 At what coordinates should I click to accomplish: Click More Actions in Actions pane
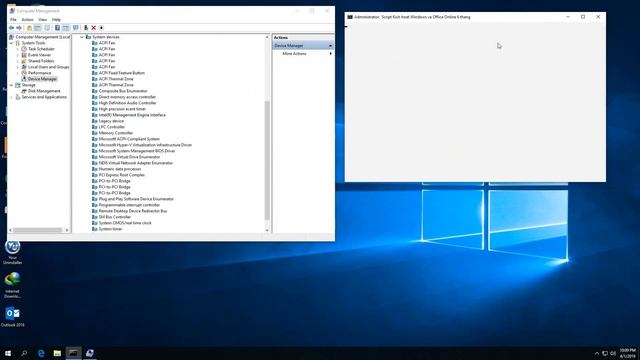294,53
